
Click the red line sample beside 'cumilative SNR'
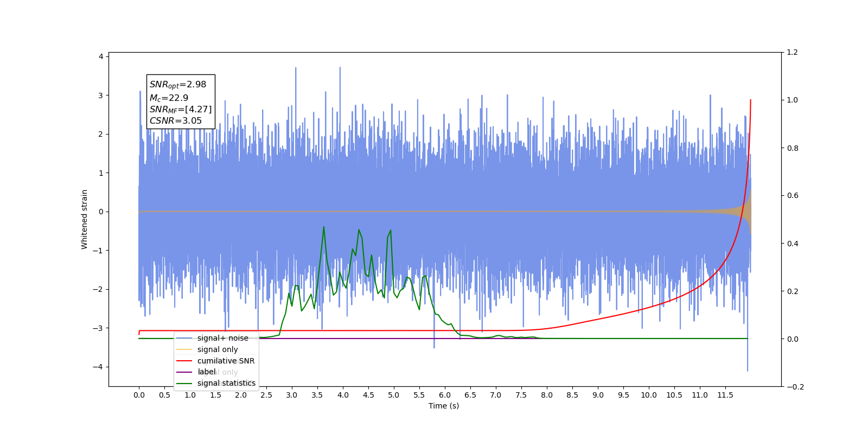[x=184, y=361]
